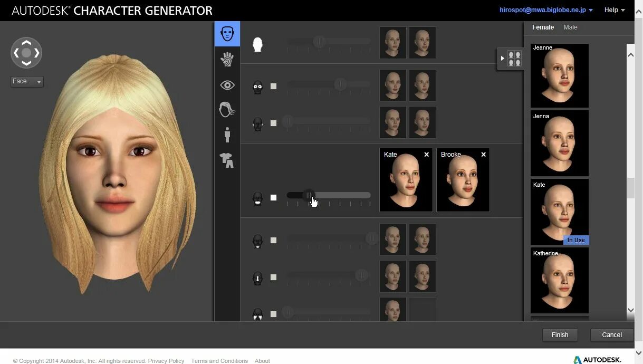Screen dimensions: 643x364
Task: Click the second thumbnail in the eyes row
Action: (423, 85)
